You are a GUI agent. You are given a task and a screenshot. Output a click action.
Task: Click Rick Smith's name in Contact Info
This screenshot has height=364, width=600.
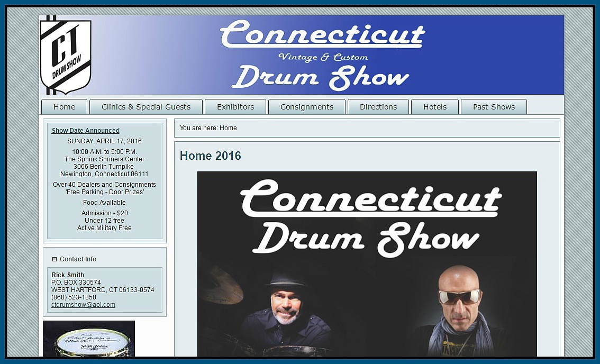tap(67, 275)
